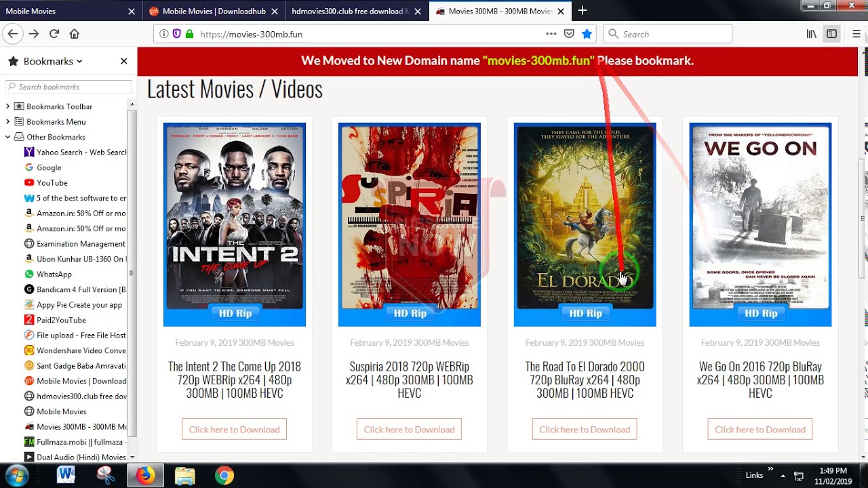Toggle the blue bookmark star
Viewport: 868px width, 488px height.
(x=587, y=34)
